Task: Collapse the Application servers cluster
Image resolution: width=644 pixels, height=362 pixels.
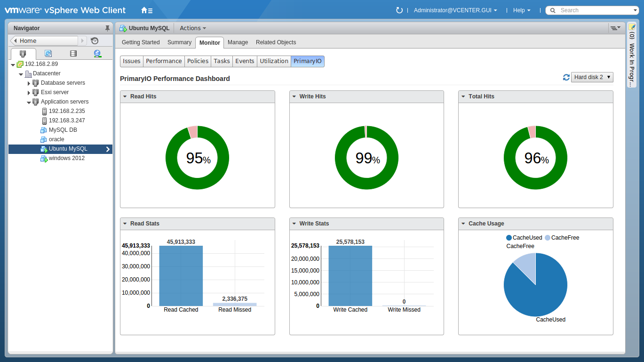Action: (29, 102)
